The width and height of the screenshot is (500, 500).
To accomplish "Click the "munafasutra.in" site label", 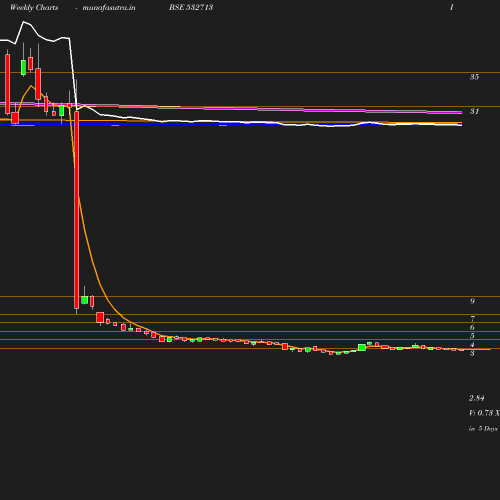I will tap(109, 7).
